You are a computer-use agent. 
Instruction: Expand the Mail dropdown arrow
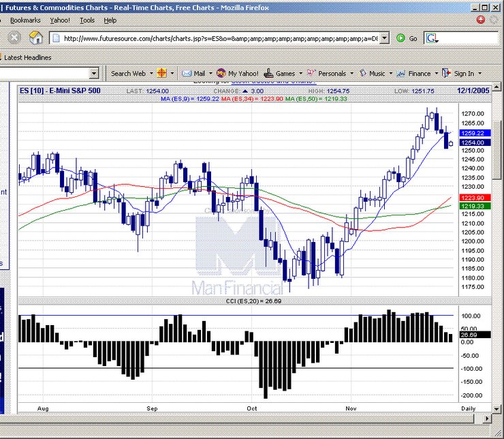[211, 74]
